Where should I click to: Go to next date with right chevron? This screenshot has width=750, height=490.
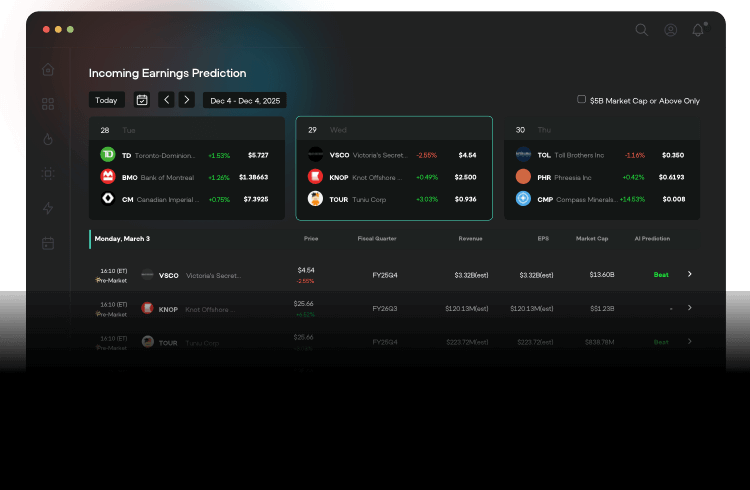pos(186,100)
